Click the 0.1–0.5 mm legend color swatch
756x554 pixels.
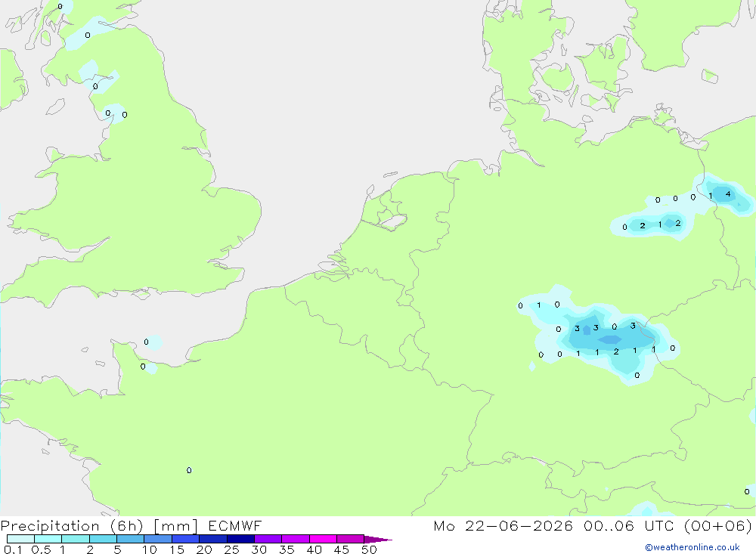point(20,539)
